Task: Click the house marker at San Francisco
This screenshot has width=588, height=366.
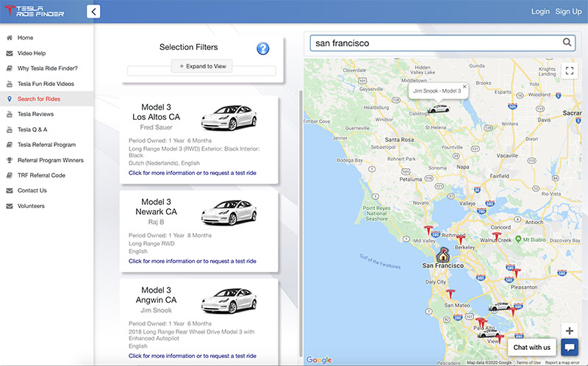Action: coord(443,254)
